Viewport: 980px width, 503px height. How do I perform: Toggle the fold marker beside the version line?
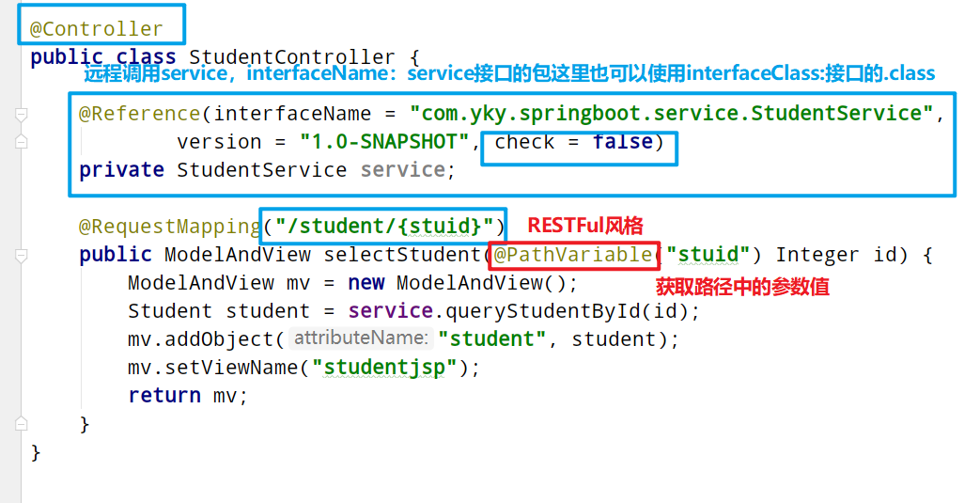[21, 141]
